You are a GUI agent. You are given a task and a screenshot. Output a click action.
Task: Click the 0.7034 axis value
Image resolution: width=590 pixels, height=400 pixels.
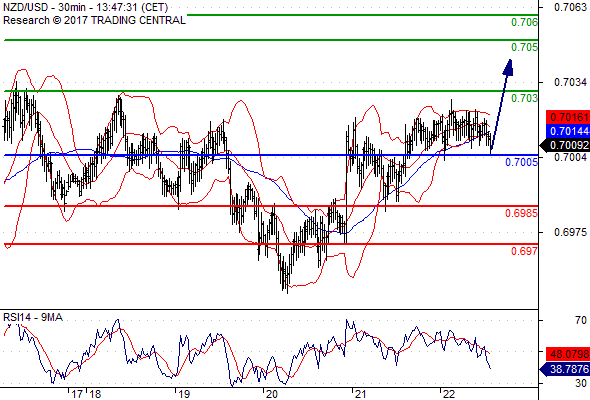tap(570, 82)
